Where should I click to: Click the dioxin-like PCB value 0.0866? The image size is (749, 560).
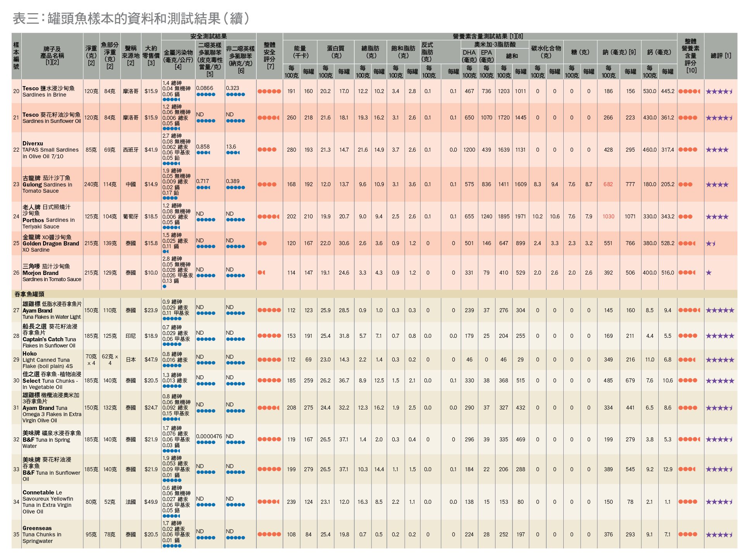(x=204, y=88)
